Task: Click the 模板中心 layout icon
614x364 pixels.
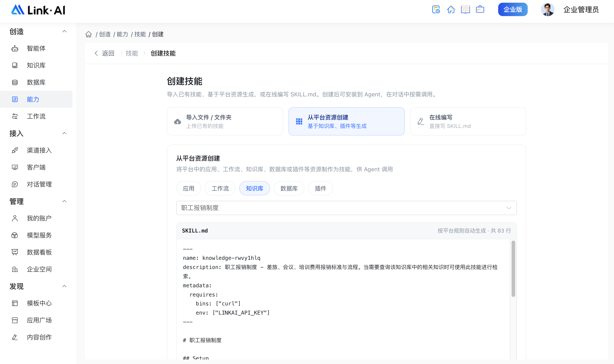Action: 15,303
